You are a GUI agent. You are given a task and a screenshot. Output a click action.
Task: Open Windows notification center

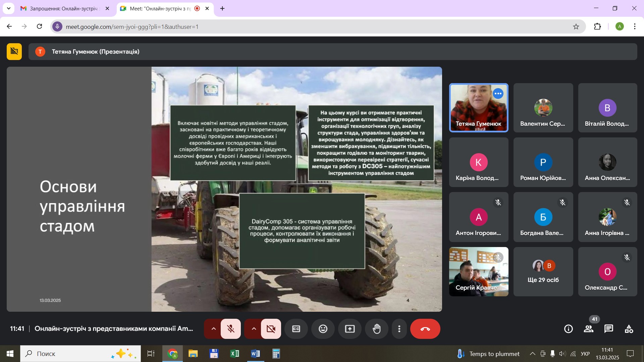pyautogui.click(x=630, y=354)
